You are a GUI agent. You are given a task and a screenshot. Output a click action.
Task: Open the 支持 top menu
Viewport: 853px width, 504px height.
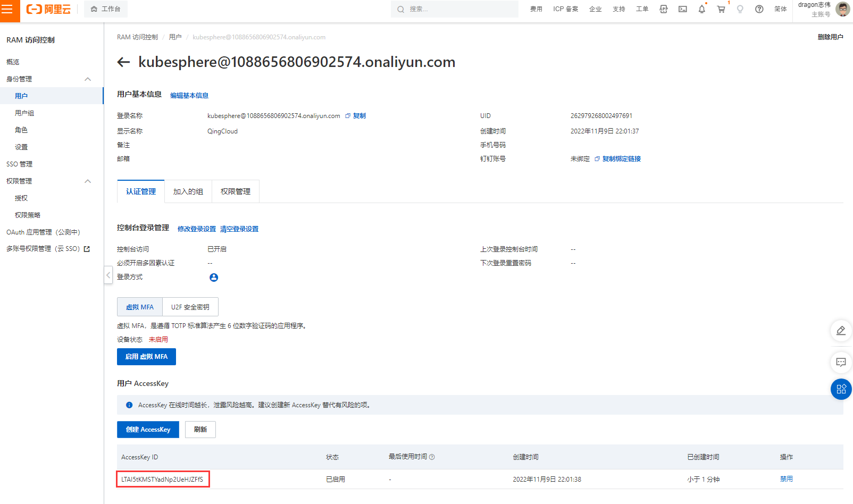click(619, 9)
